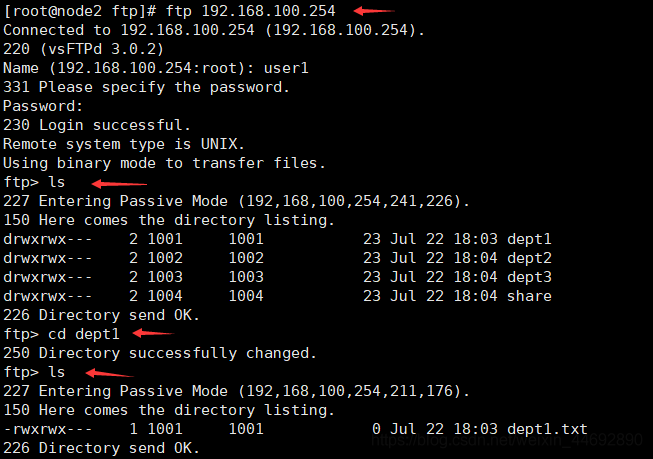Select the dept2 directory entry
Viewport: 653px width, 459px height.
[x=529, y=258]
